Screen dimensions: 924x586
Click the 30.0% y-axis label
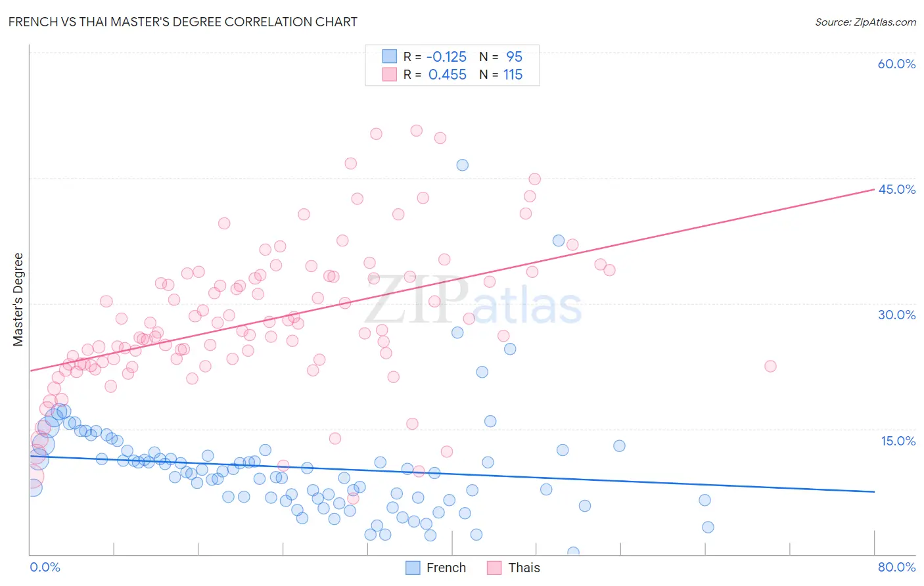tap(896, 315)
